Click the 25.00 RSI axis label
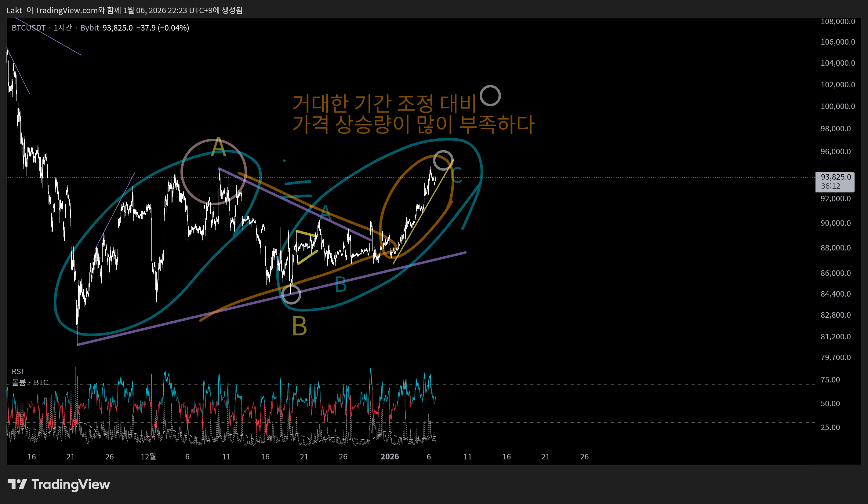Screen dimensions: 868x504 [830, 428]
